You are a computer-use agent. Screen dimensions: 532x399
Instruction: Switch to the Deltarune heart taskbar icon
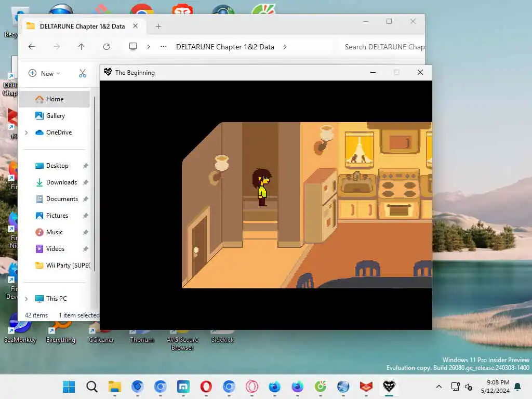(389, 387)
